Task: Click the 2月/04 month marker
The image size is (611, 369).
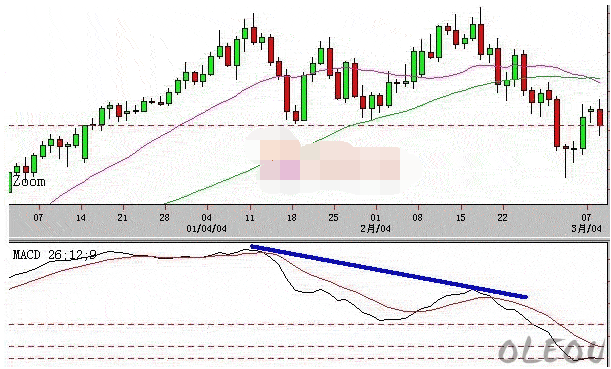Action: click(375, 228)
